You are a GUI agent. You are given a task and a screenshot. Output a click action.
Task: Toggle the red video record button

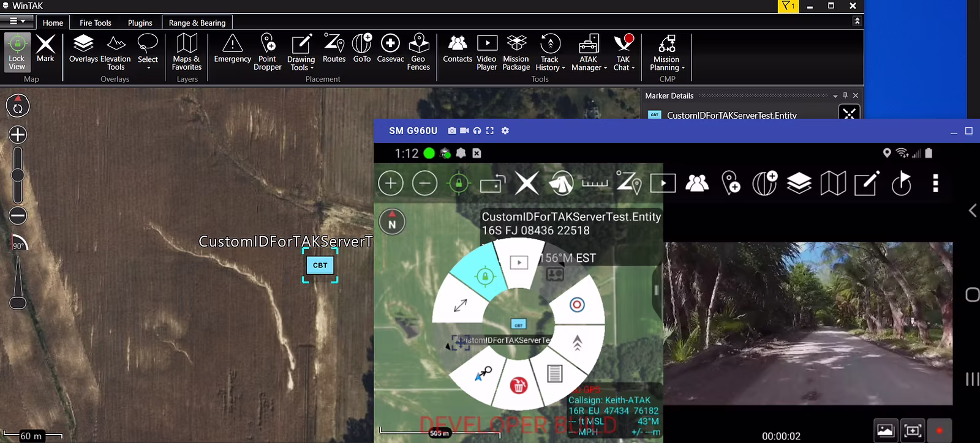coord(939,430)
